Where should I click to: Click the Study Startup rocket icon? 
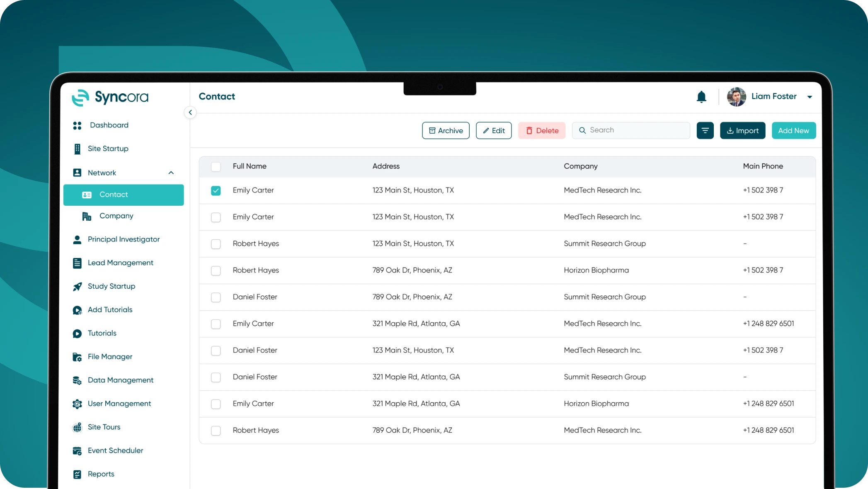pos(77,287)
